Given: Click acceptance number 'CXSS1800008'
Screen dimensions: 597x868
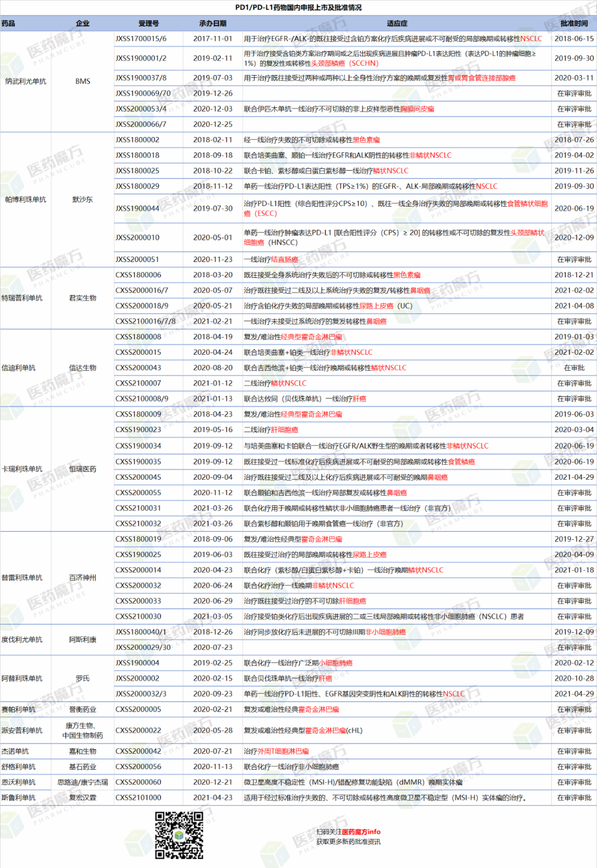Looking at the screenshot, I should click(138, 336).
